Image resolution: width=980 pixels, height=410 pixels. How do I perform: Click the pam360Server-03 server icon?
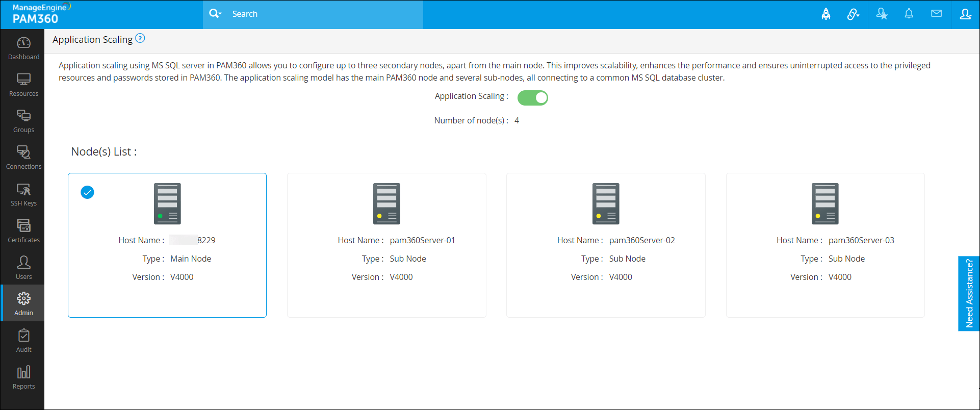tap(825, 203)
